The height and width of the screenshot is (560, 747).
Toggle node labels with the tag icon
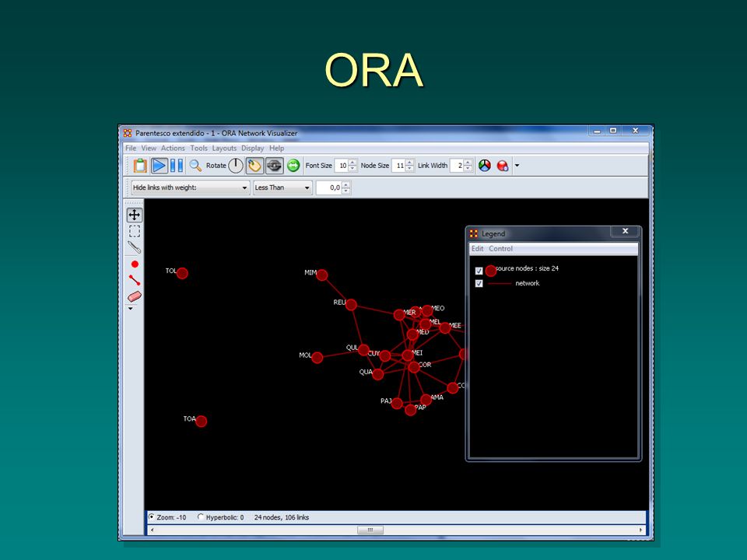tap(255, 165)
